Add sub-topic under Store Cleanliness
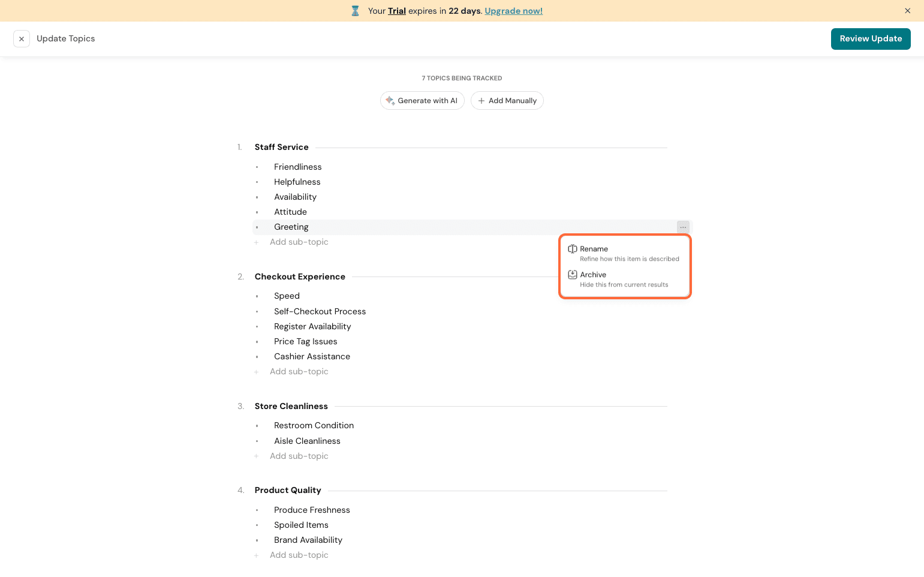The image size is (924, 577). 299,456
